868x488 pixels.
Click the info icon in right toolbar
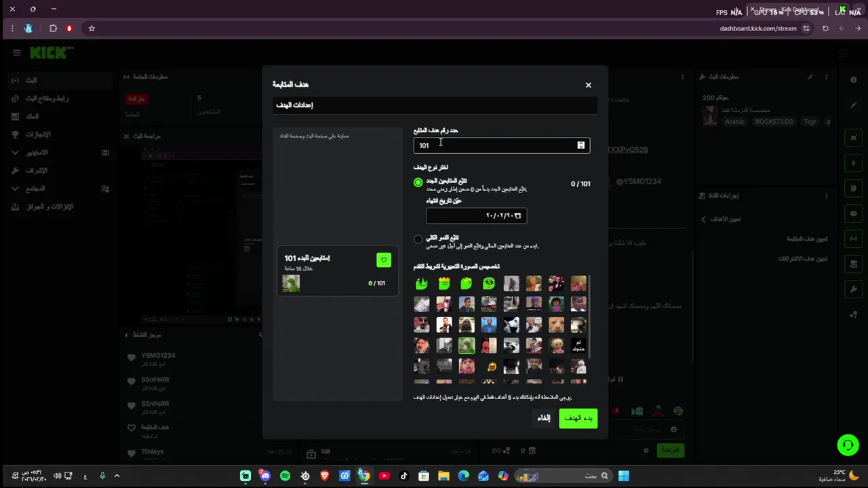pos(854,80)
